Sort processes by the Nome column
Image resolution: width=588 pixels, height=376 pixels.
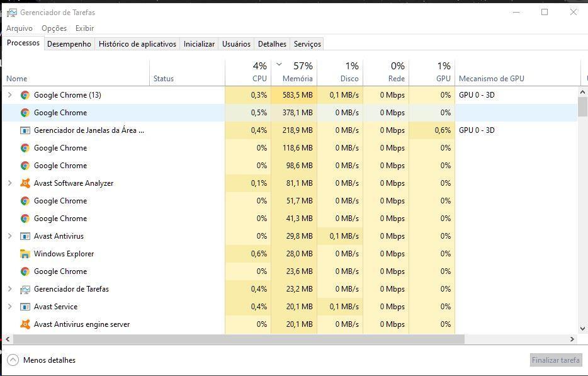pyautogui.click(x=76, y=73)
